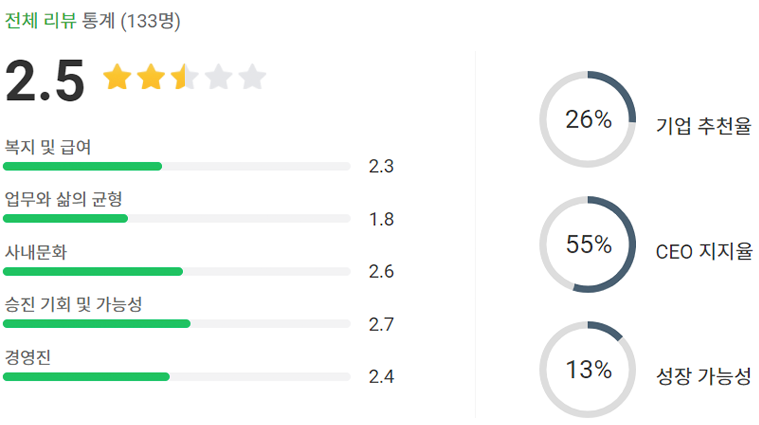This screenshot has width=759, height=425.
Task: Click the 26% company recommendation donut chart
Action: (x=588, y=120)
